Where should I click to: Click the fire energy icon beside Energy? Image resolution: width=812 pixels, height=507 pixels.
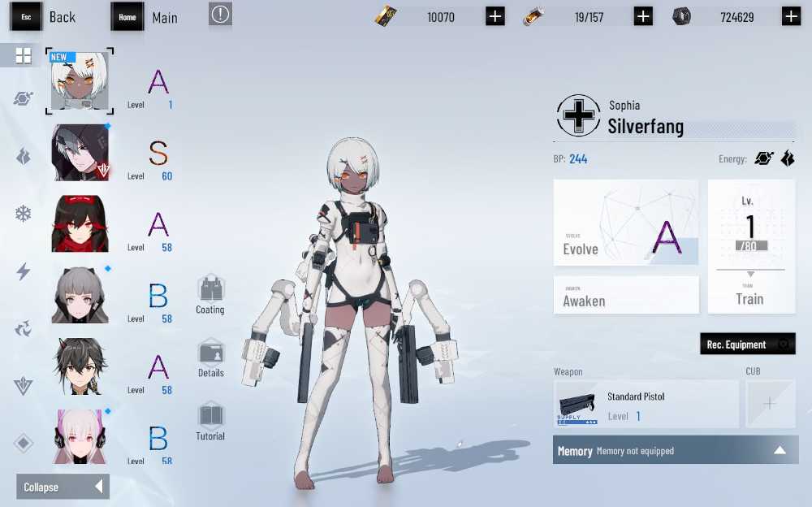(x=788, y=158)
